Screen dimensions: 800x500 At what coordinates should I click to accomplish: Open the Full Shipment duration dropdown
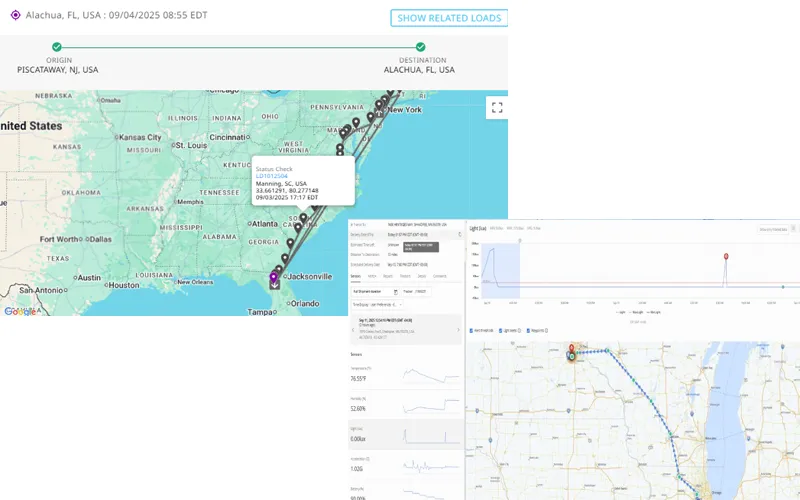[368, 291]
